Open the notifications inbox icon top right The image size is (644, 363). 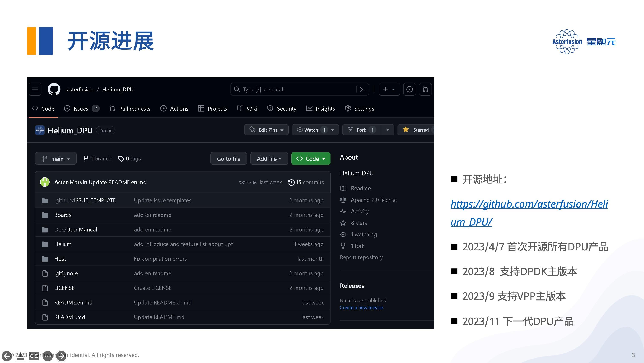point(409,89)
